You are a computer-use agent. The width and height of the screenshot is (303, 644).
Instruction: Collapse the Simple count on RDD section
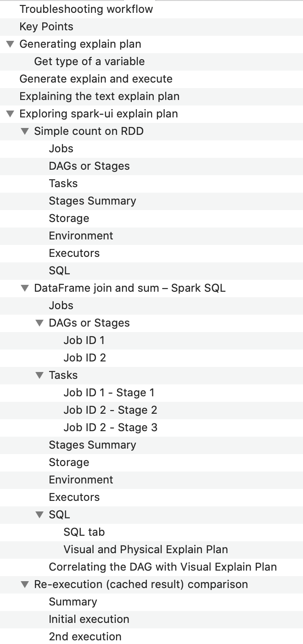[24, 132]
